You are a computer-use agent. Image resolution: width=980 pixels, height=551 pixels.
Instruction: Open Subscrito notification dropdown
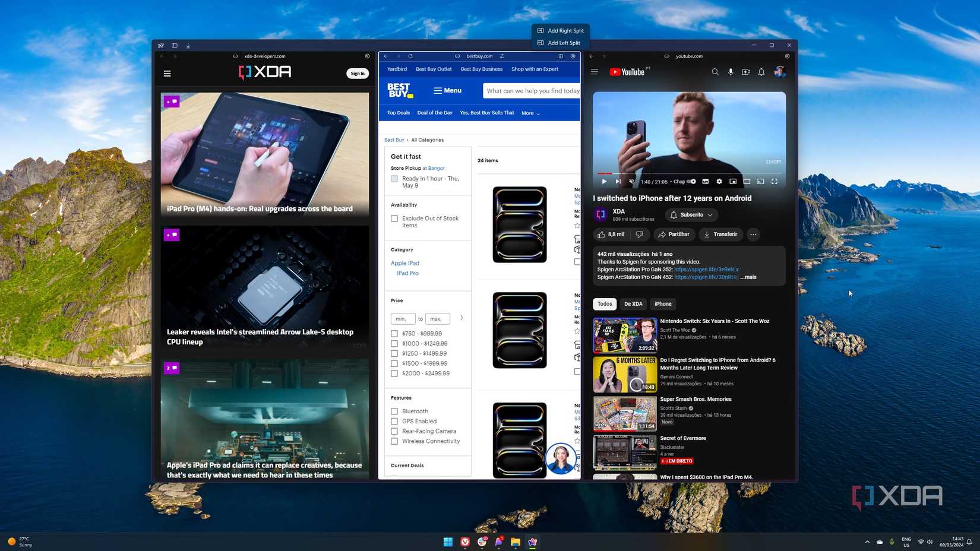pyautogui.click(x=691, y=215)
